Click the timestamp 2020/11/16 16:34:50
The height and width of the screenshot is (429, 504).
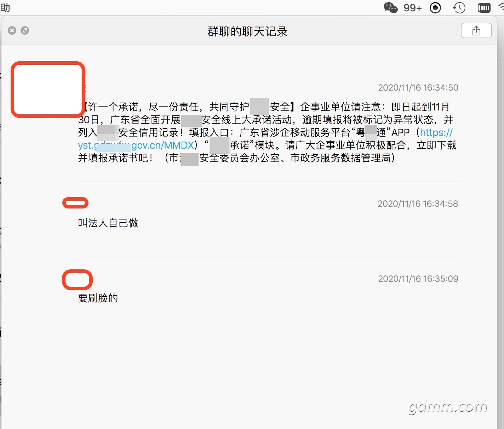(x=418, y=88)
